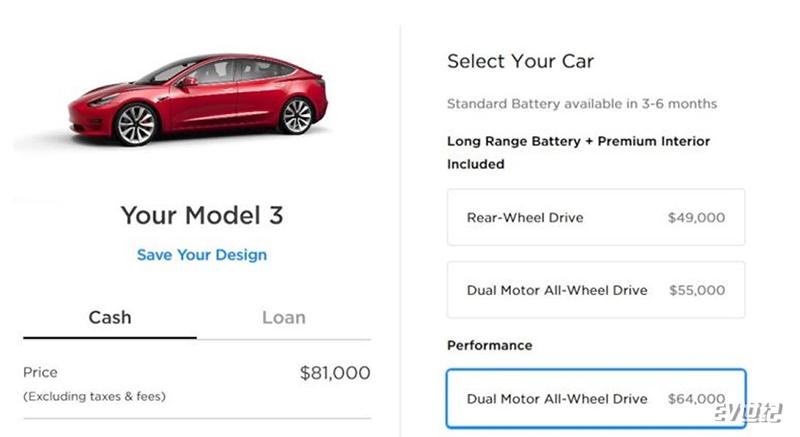Click the rear wheel of the red car
This screenshot has width=800, height=437.
coord(296,115)
